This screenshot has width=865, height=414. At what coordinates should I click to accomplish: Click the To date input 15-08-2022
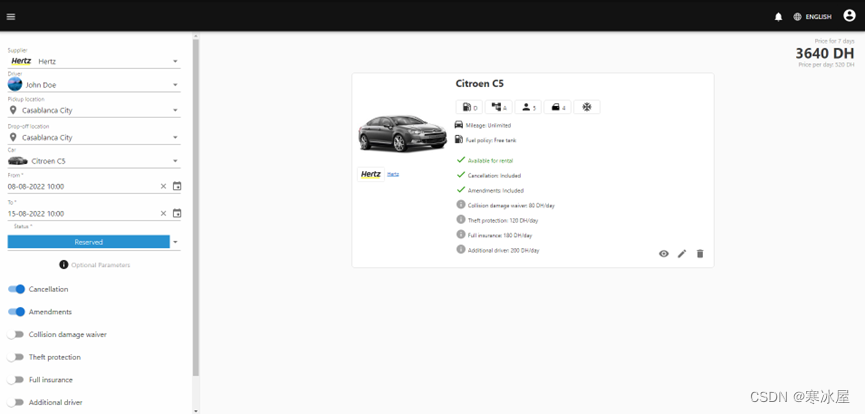(83, 214)
